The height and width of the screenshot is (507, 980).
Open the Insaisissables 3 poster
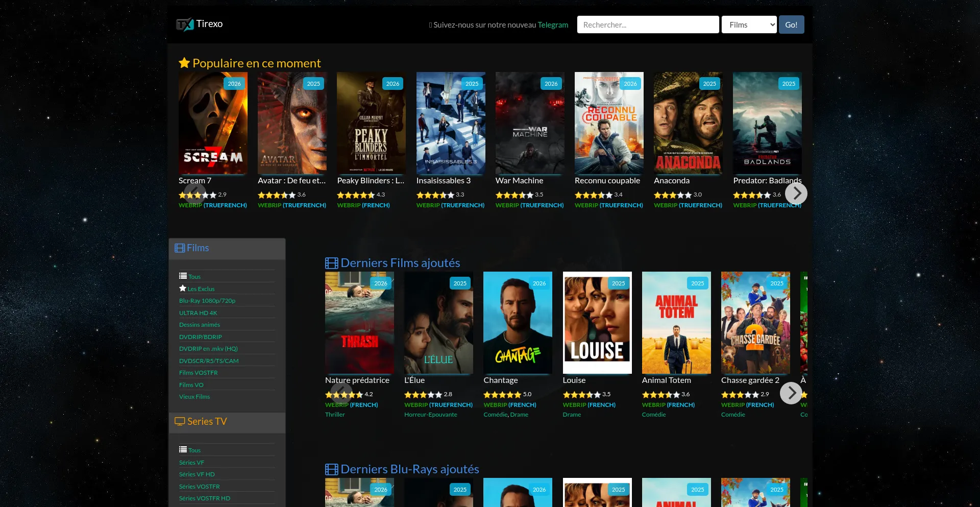pos(451,123)
